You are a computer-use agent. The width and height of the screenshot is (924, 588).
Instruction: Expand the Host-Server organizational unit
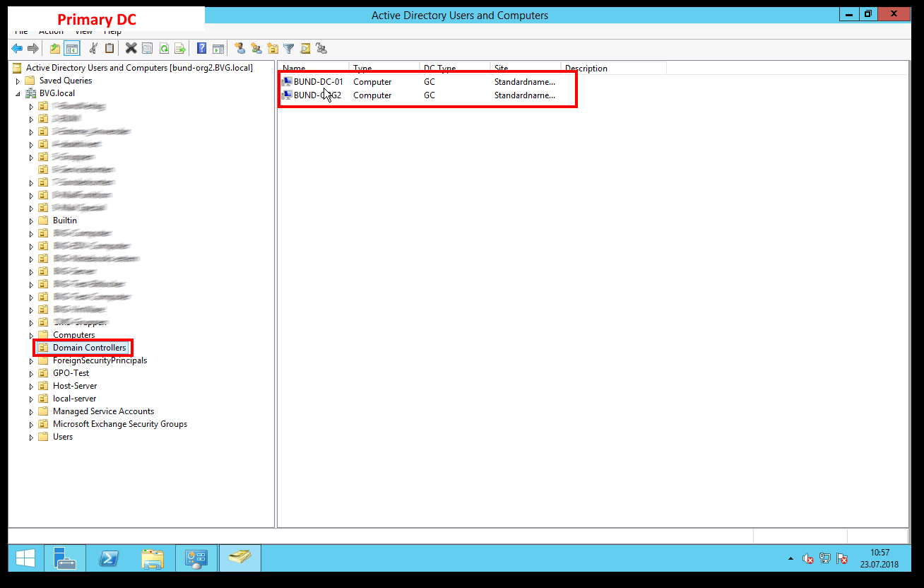point(31,387)
